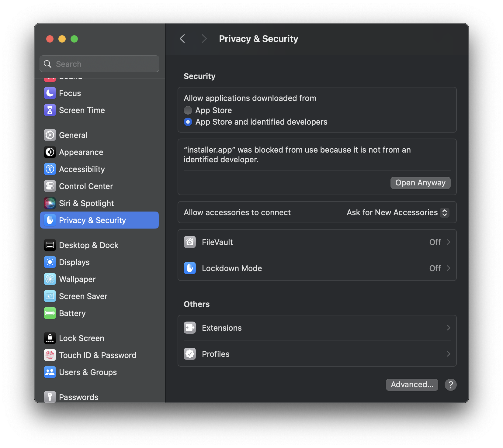Expand Lockdown Mode via its chevron
503x448 pixels.
[x=449, y=268]
